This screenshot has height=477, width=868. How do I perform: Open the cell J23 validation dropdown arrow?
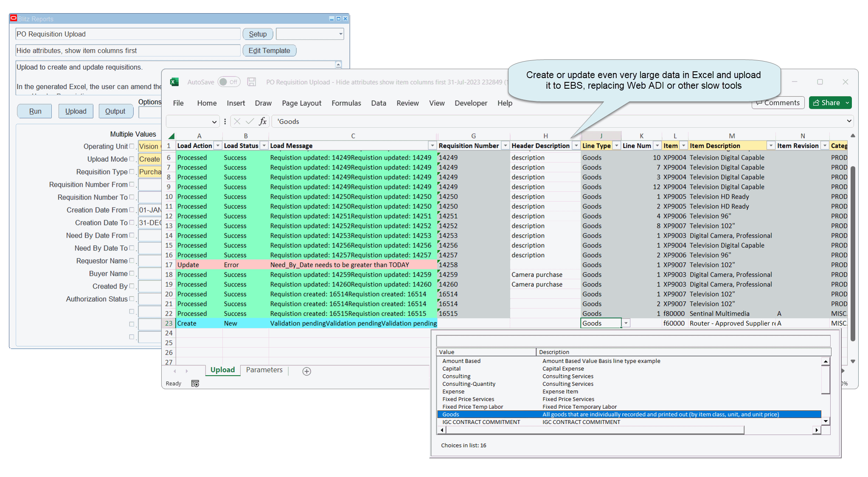pos(626,323)
